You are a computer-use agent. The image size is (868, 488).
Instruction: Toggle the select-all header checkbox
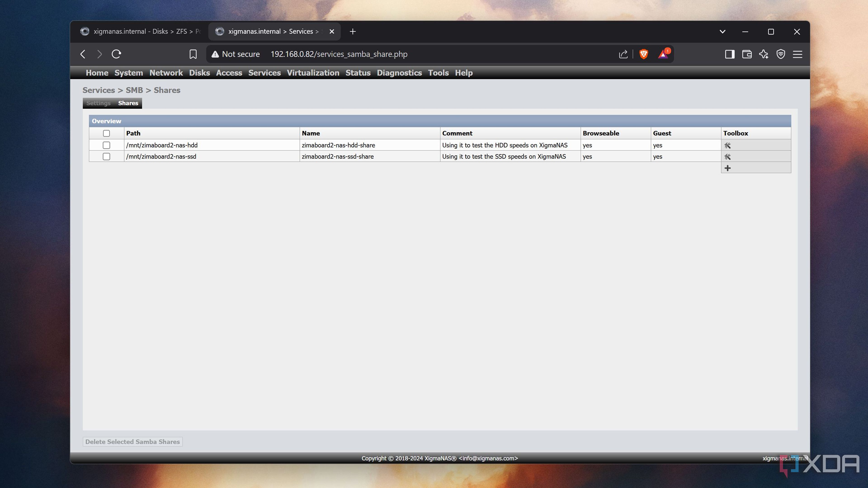pos(106,133)
